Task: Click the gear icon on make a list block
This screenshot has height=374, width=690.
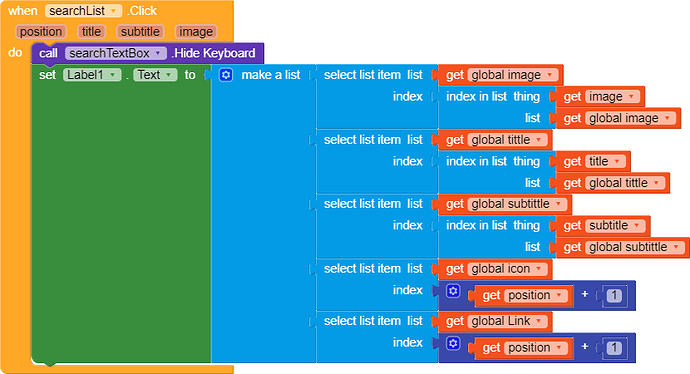Action: point(226,75)
